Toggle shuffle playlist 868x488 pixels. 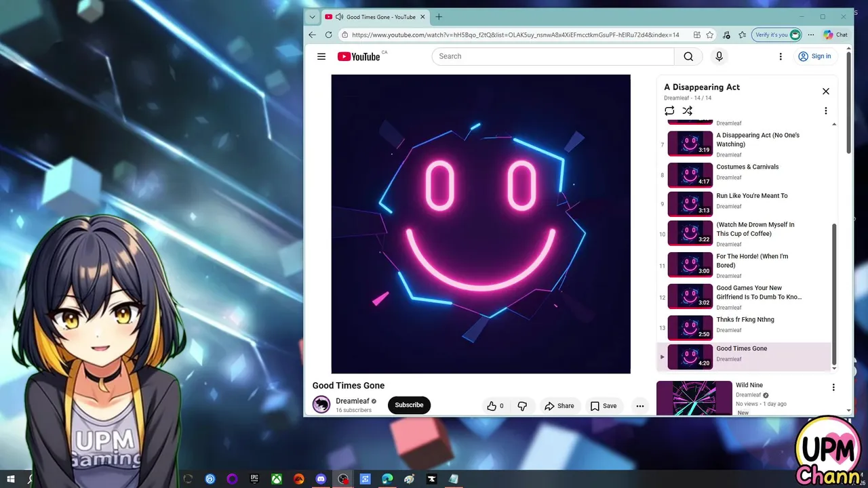tap(687, 110)
